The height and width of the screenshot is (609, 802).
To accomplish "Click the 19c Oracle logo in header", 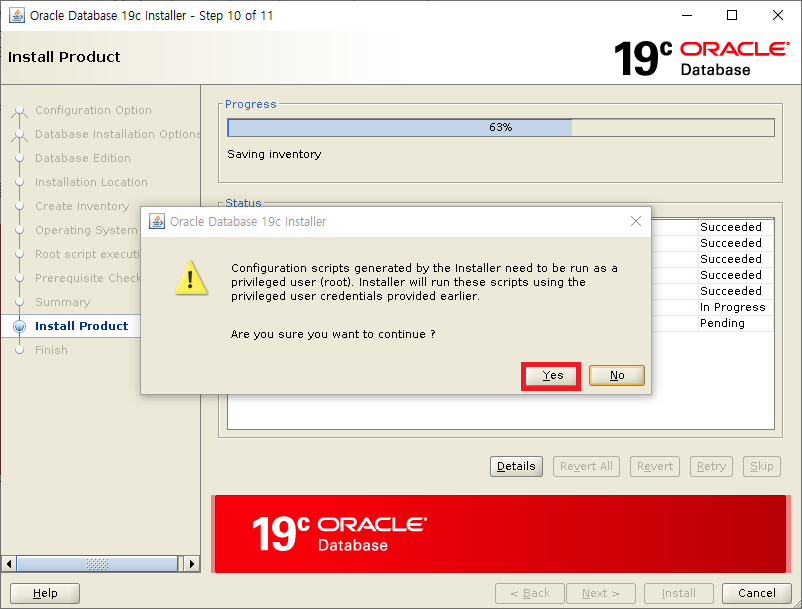I will pyautogui.click(x=701, y=58).
